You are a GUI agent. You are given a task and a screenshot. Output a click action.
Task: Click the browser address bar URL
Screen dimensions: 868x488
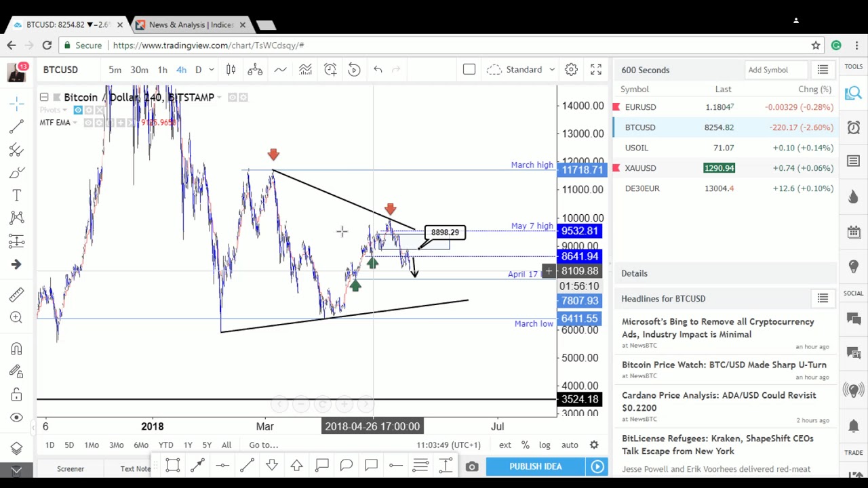point(209,45)
